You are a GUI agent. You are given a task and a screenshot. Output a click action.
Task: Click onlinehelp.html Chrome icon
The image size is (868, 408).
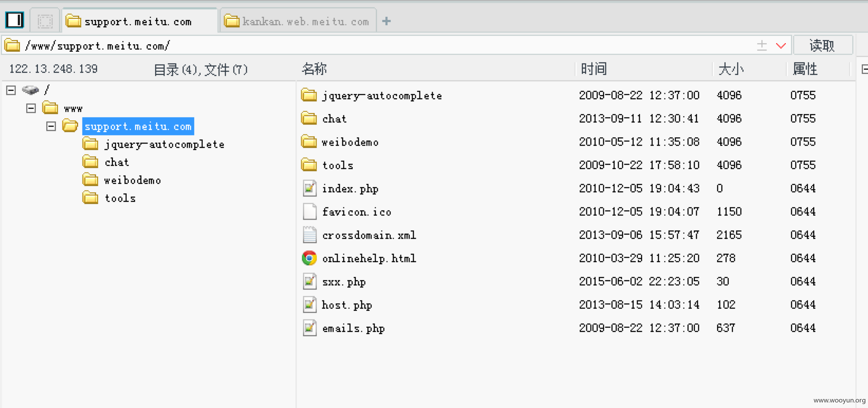click(309, 258)
